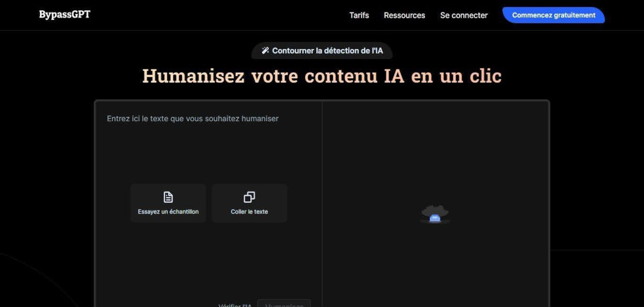This screenshot has height=307, width=644.
Task: Click the clipboard copy icon for Coller le texte
Action: click(x=249, y=197)
